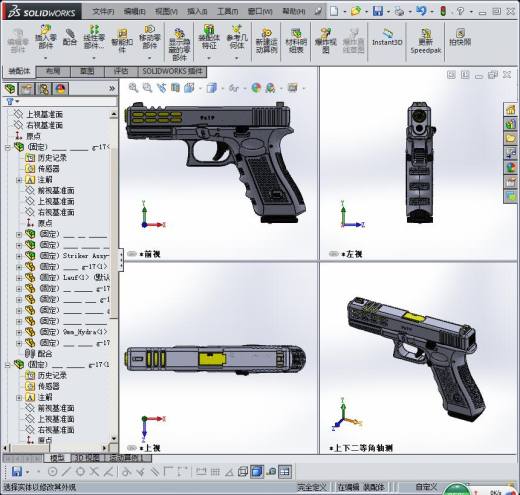Open the dropdown arrow beside Save icon
Image resolution: width=520 pixels, height=495 pixels.
pos(388,12)
